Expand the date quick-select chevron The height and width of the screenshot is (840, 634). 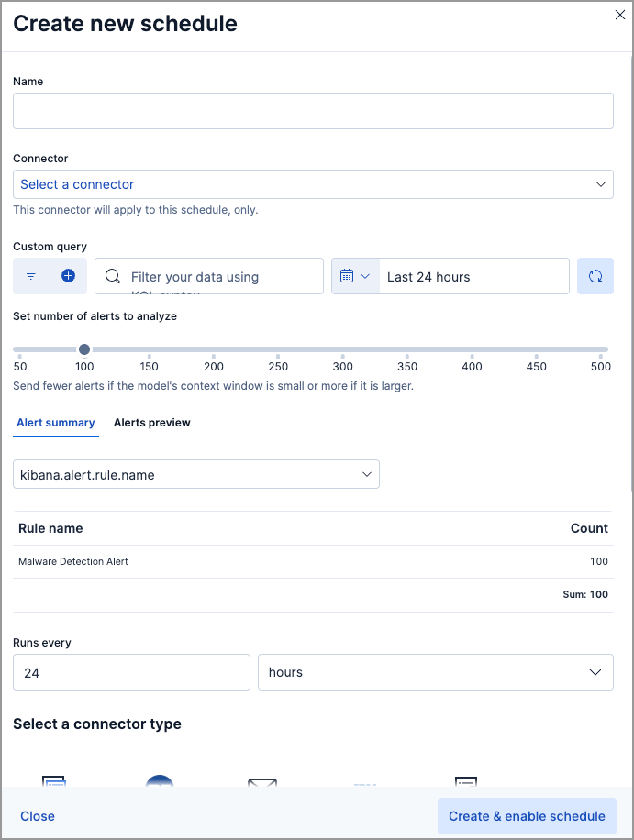click(366, 276)
